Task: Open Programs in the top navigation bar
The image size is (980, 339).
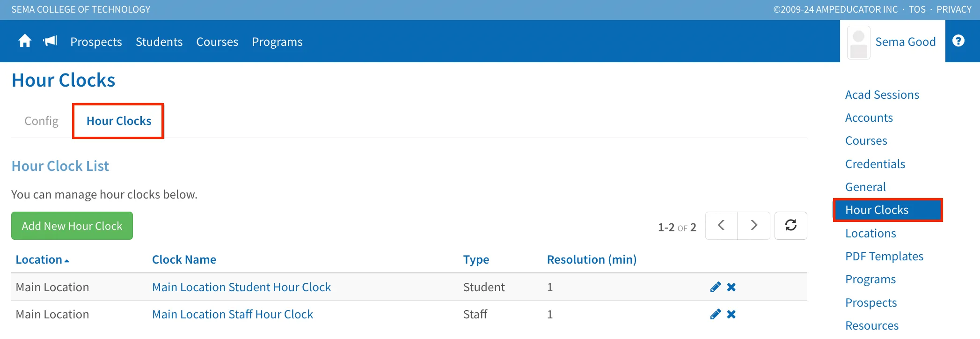Action: coord(277,42)
